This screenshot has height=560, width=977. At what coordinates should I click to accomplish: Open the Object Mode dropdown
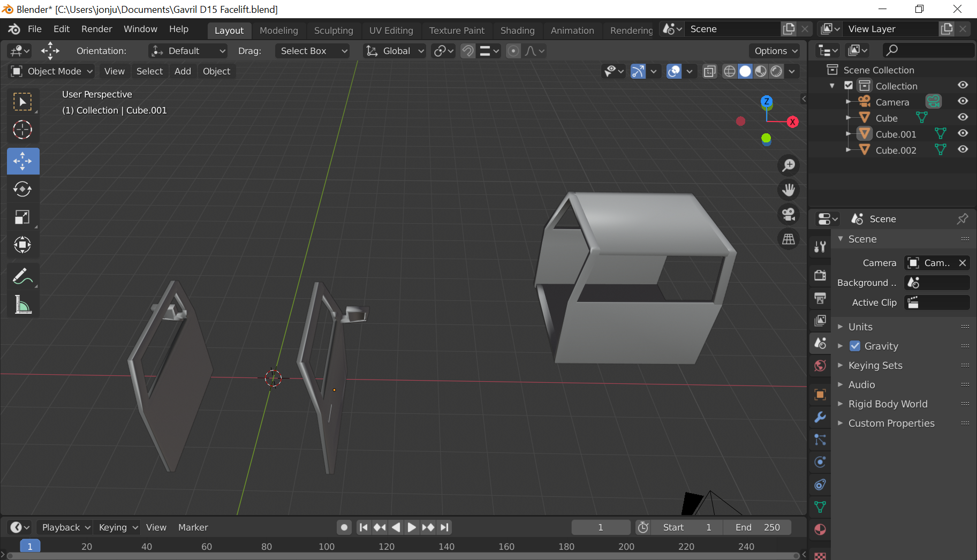pyautogui.click(x=52, y=71)
